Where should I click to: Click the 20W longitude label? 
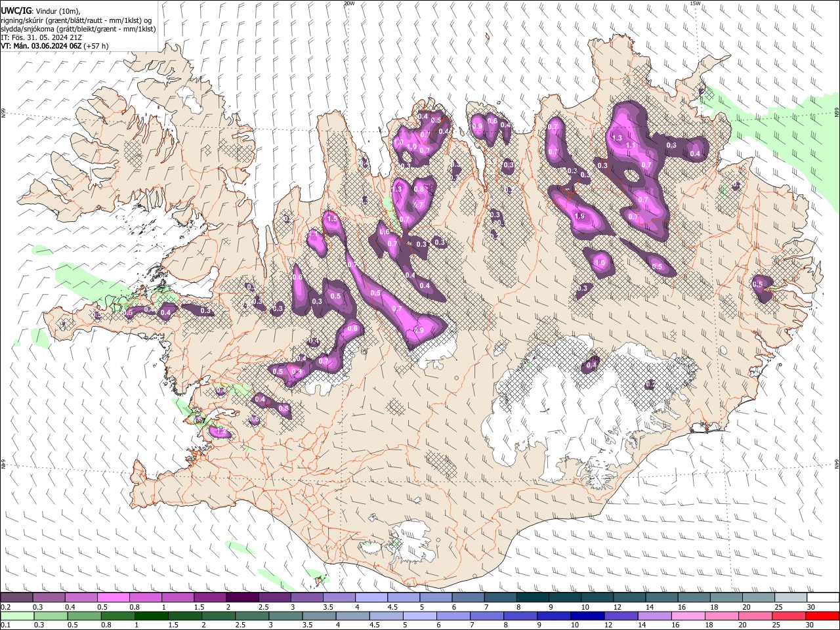coord(349,3)
